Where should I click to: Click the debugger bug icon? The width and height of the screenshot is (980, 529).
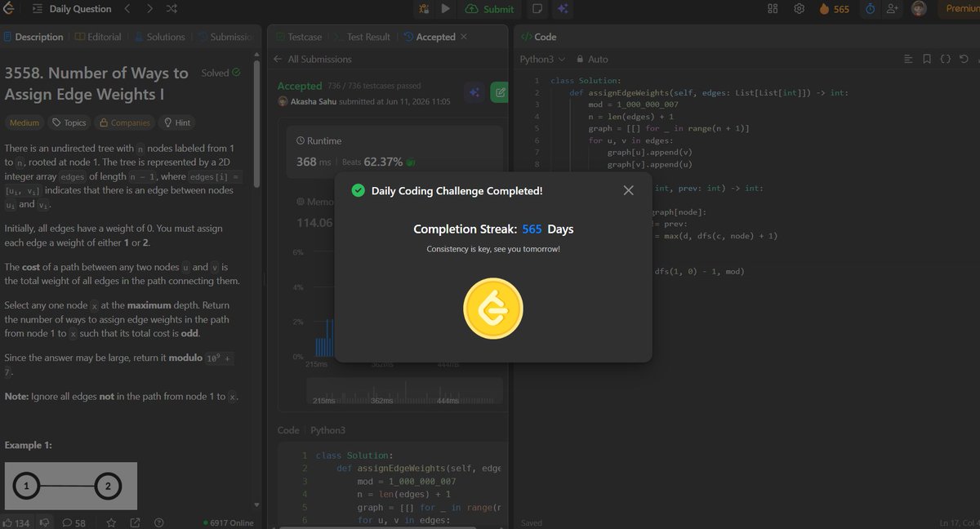coord(424,9)
